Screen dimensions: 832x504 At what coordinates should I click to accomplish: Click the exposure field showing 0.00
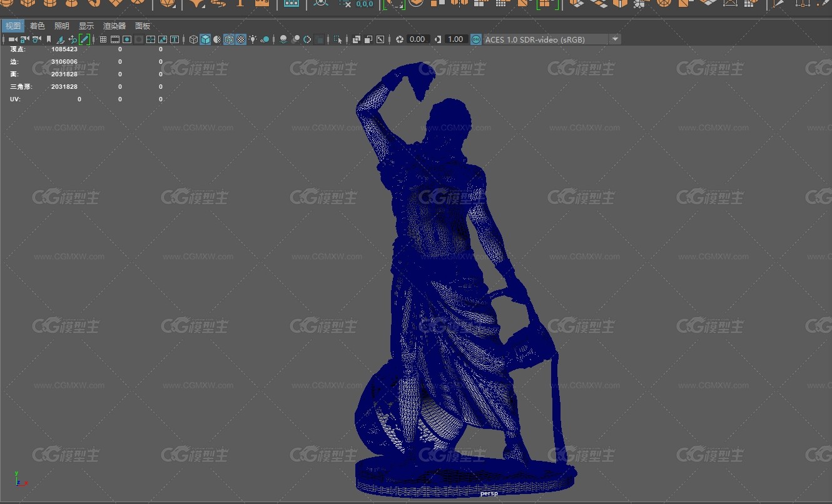[417, 39]
